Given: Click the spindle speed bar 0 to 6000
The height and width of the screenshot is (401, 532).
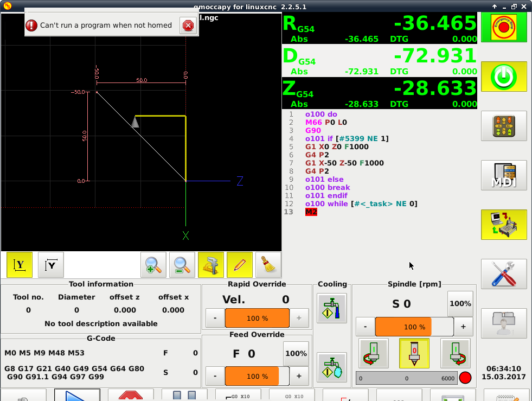Looking at the screenshot, I should 407,378.
